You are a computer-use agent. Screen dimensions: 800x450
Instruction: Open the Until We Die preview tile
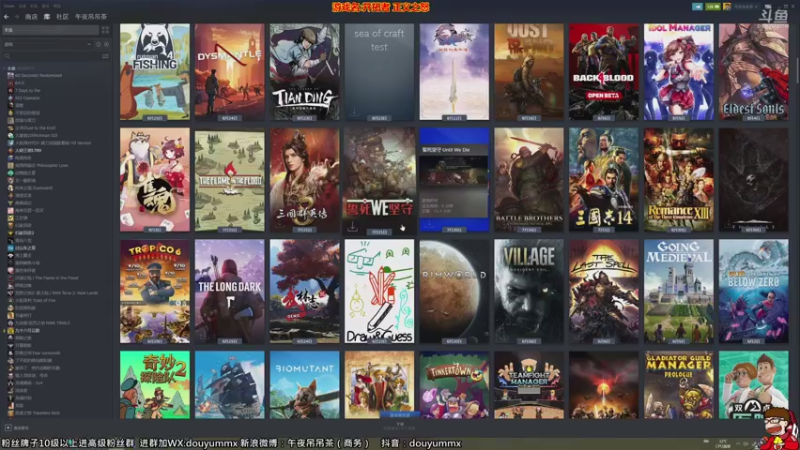coord(454,180)
